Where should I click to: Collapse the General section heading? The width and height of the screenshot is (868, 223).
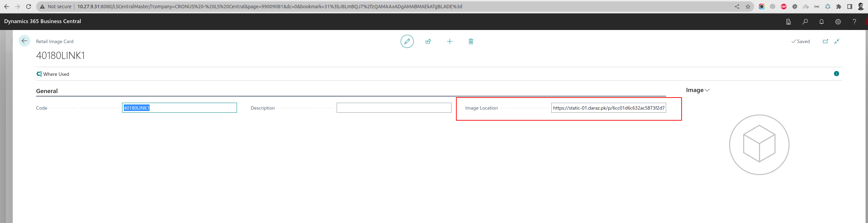[x=47, y=91]
